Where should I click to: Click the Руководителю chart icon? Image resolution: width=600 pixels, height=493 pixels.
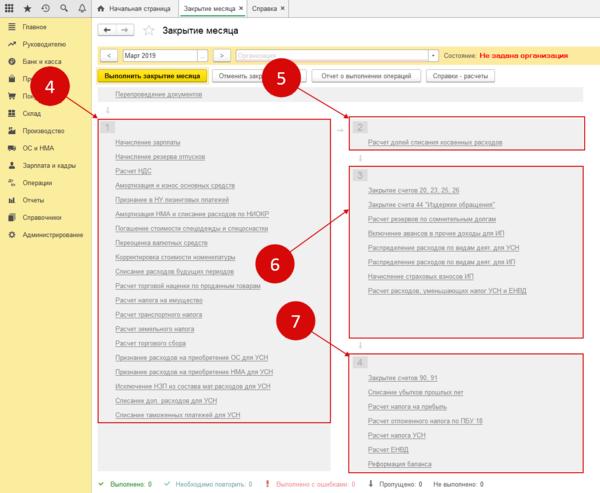pos(12,44)
